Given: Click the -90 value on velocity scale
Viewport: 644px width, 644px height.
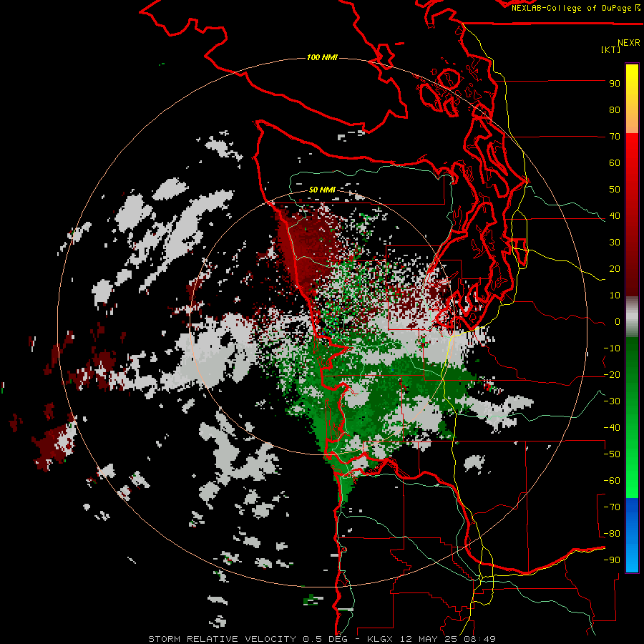Looking at the screenshot, I should (x=612, y=560).
